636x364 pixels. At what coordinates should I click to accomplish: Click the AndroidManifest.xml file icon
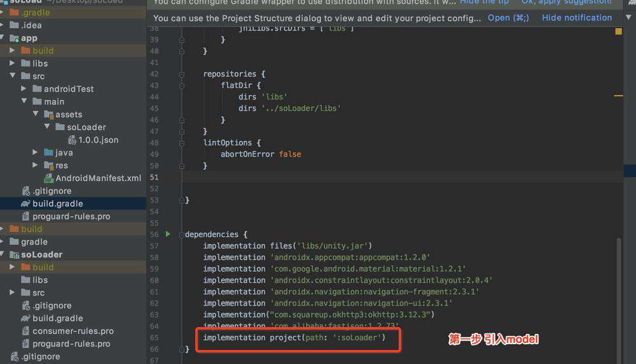pyautogui.click(x=48, y=178)
